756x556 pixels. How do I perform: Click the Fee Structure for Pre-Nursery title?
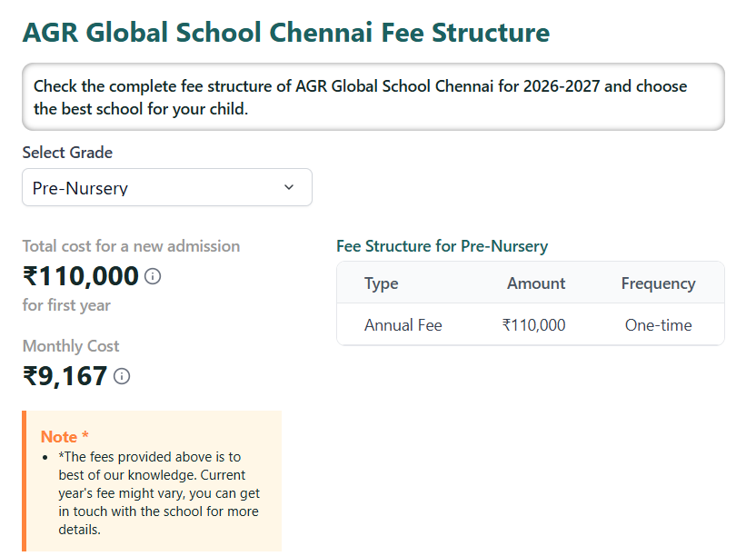pyautogui.click(x=441, y=246)
